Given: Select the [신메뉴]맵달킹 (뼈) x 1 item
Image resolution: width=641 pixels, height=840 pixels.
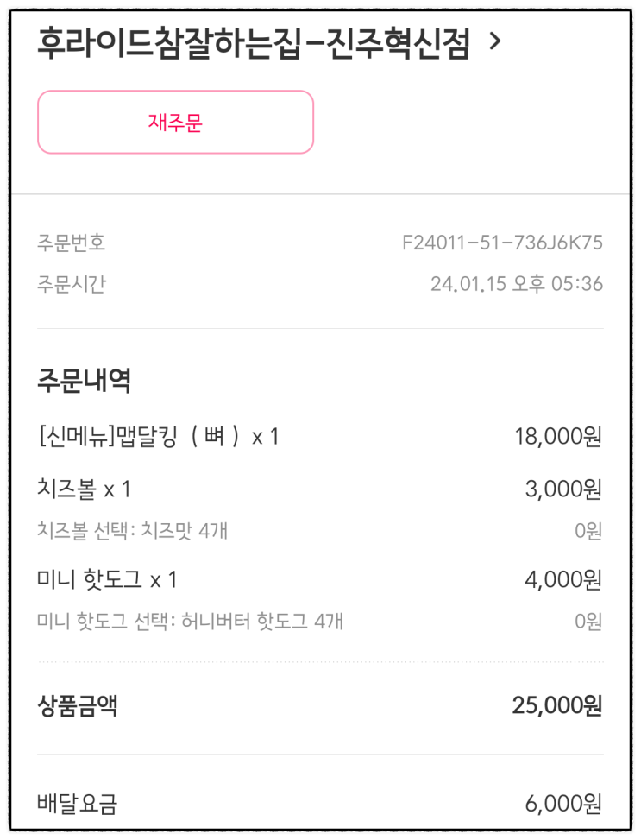Looking at the screenshot, I should [x=158, y=437].
